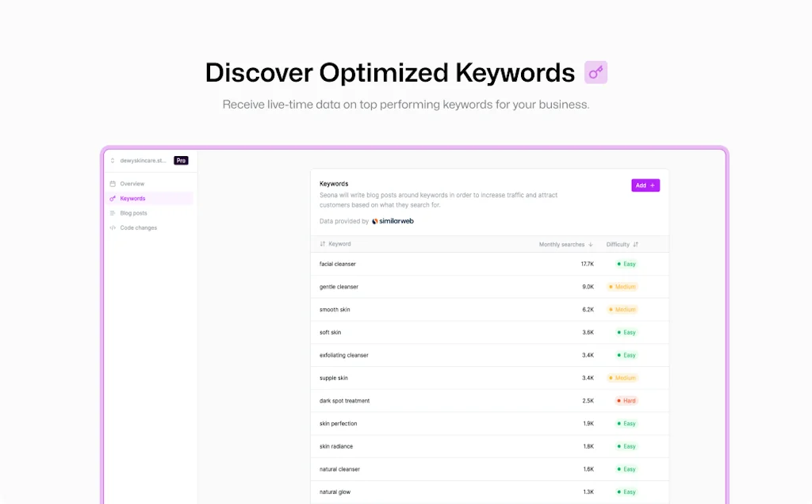Image resolution: width=812 pixels, height=504 pixels.
Task: Sort by Monthly searches descending arrow
Action: click(x=590, y=244)
